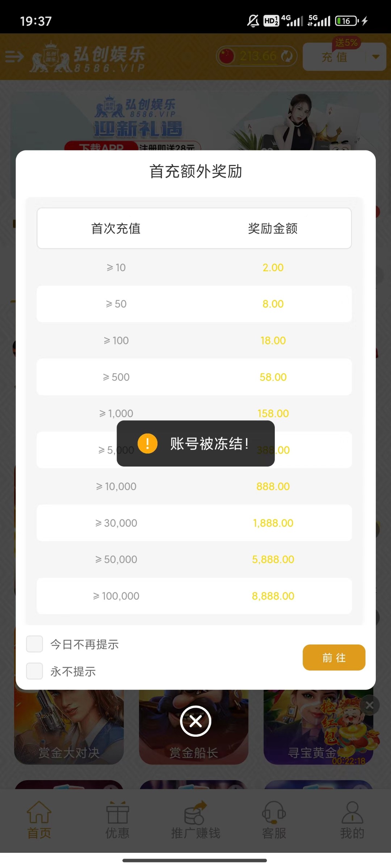Select the ≥100 bonus tier row
Viewport: 391px width, 868px height.
coord(194,340)
